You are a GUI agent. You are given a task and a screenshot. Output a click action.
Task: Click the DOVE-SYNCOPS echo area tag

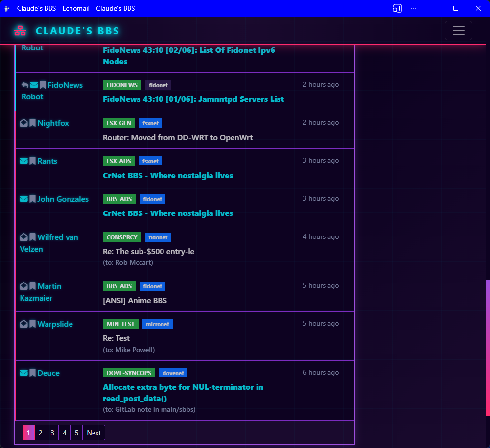129,373
